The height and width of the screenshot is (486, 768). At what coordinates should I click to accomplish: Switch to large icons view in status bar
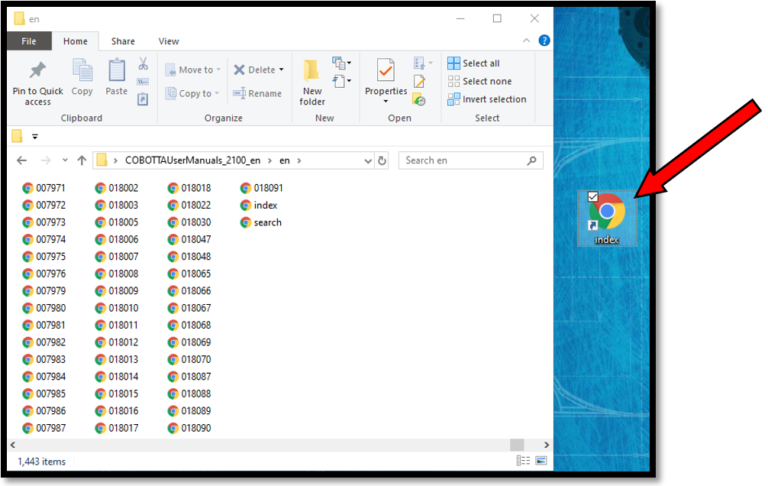[x=541, y=460]
